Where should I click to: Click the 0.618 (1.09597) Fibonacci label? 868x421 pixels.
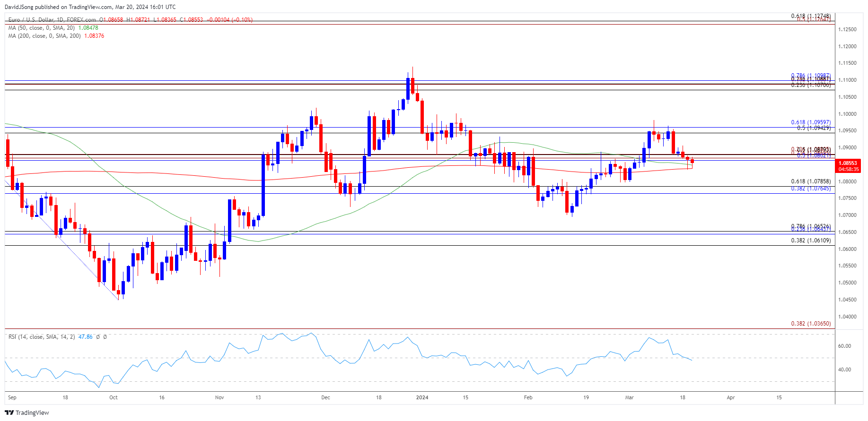click(811, 122)
